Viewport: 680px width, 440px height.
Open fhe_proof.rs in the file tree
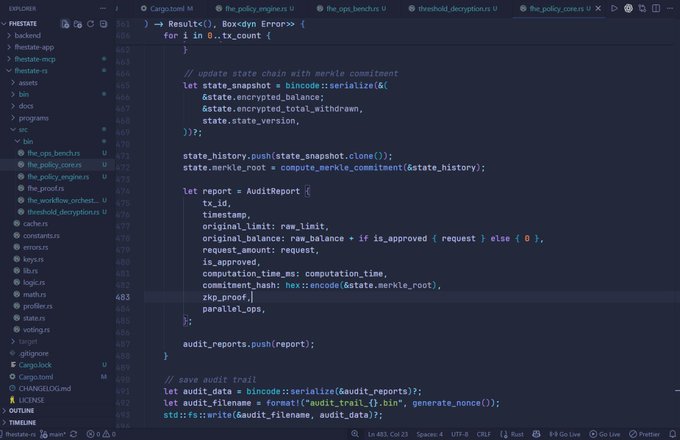(46, 188)
